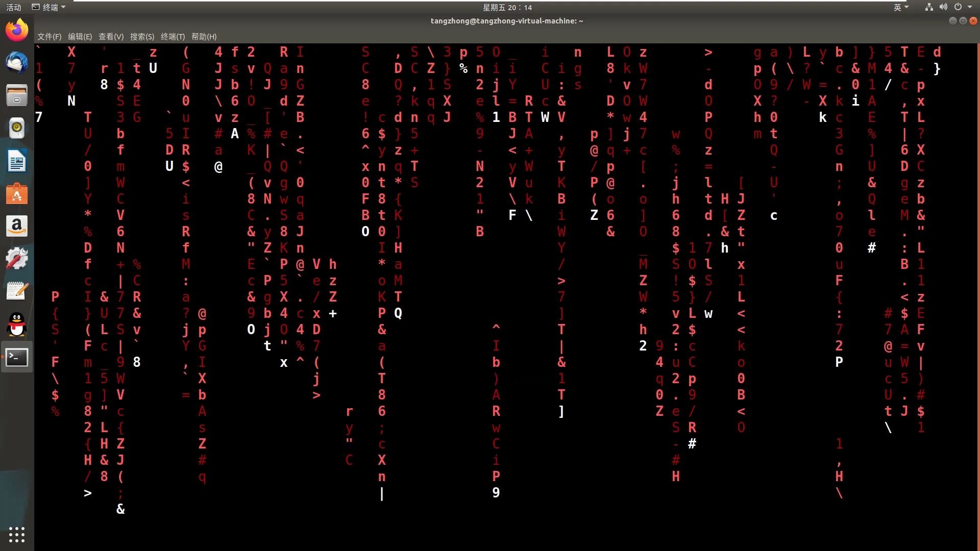980x551 pixels.
Task: Open the 编辑(E) menu
Action: (80, 37)
